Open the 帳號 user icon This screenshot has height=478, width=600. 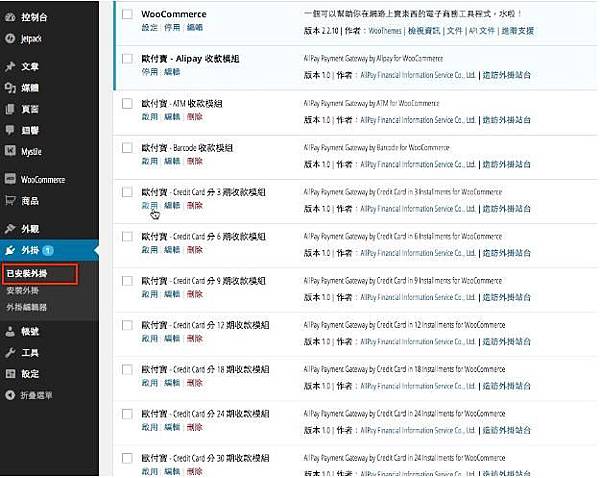(10, 331)
